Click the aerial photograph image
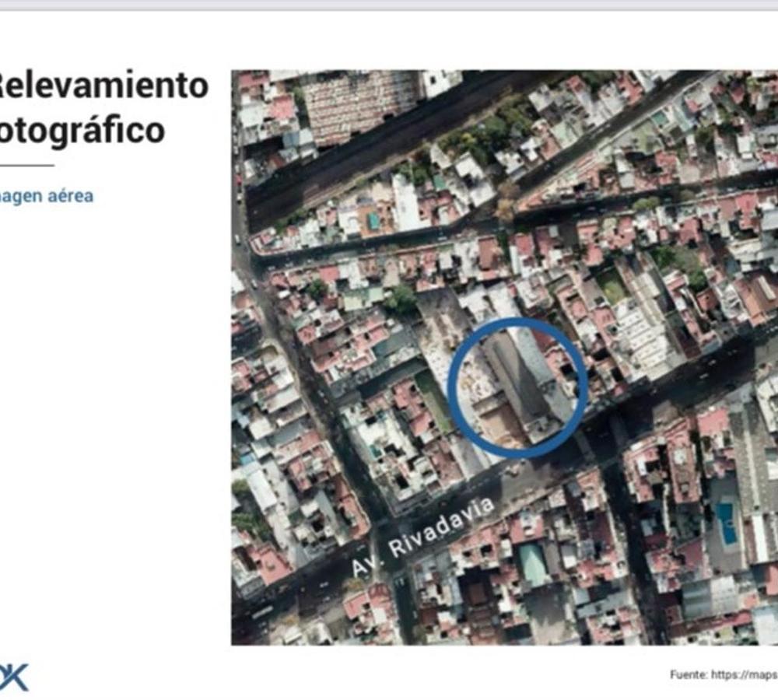The image size is (778, 700). coord(505,357)
